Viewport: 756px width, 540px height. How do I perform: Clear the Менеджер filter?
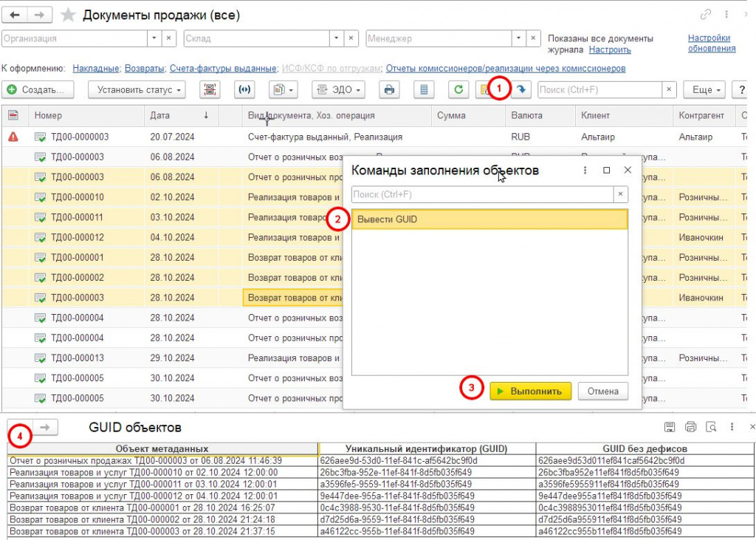pyautogui.click(x=533, y=38)
